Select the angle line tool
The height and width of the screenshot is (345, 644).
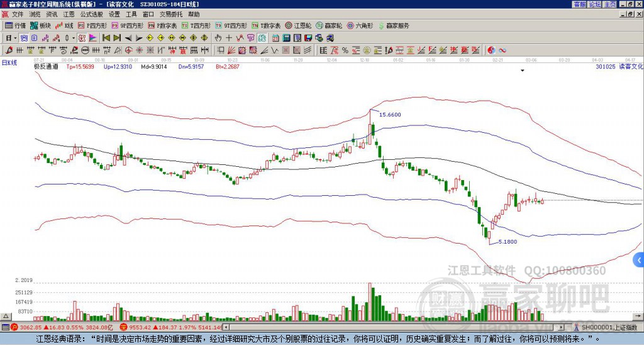click(x=265, y=50)
